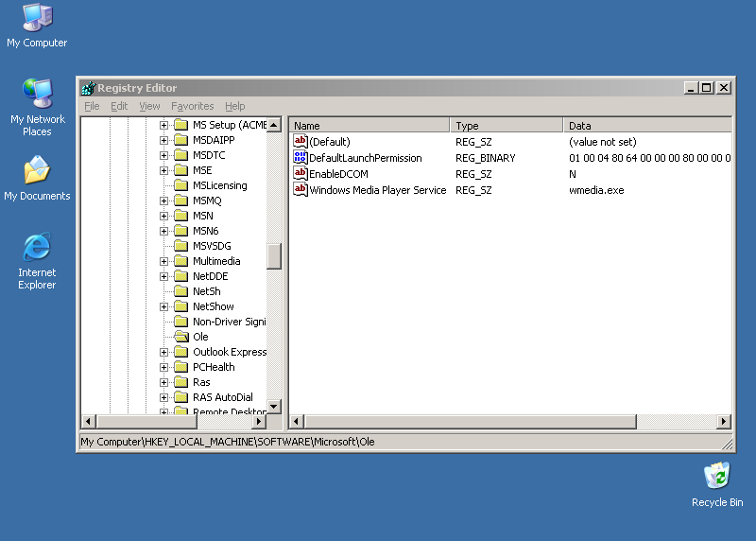Screen dimensions: 756x541
Task: Click the Name column header
Action: coord(369,126)
